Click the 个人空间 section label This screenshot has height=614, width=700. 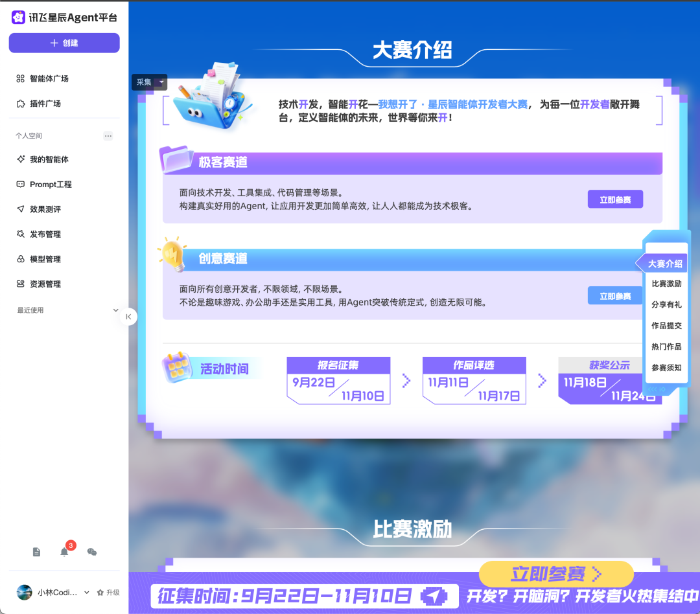click(x=29, y=135)
